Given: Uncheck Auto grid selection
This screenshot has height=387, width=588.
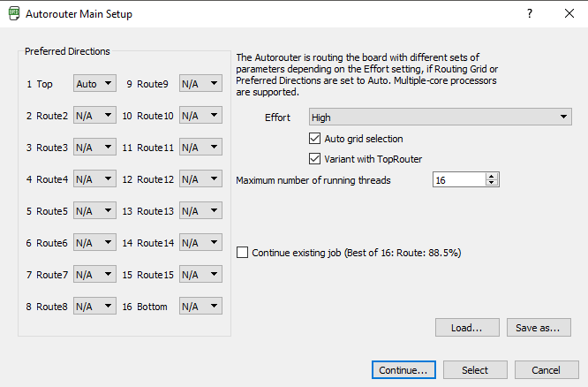Looking at the screenshot, I should [314, 139].
